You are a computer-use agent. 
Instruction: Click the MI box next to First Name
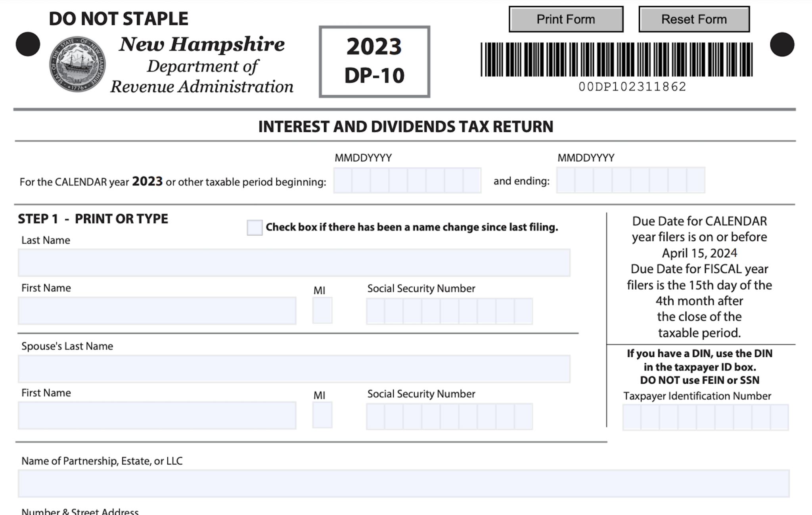pyautogui.click(x=322, y=310)
